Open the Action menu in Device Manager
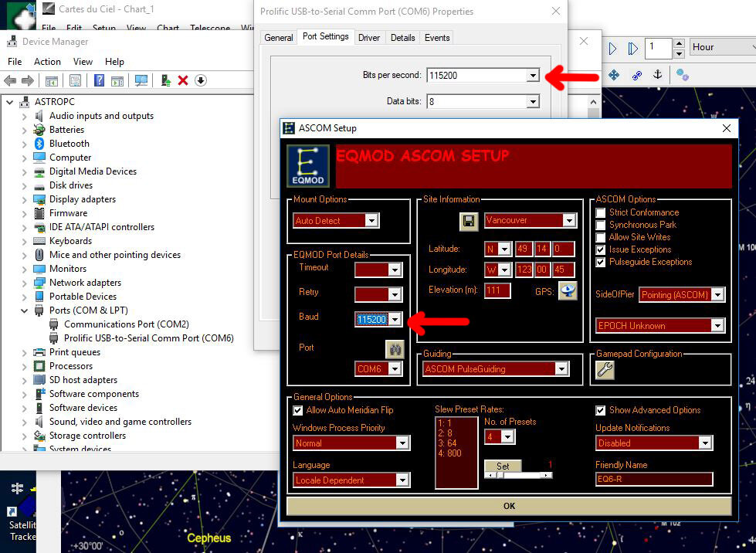Image resolution: width=756 pixels, height=553 pixels. [47, 62]
